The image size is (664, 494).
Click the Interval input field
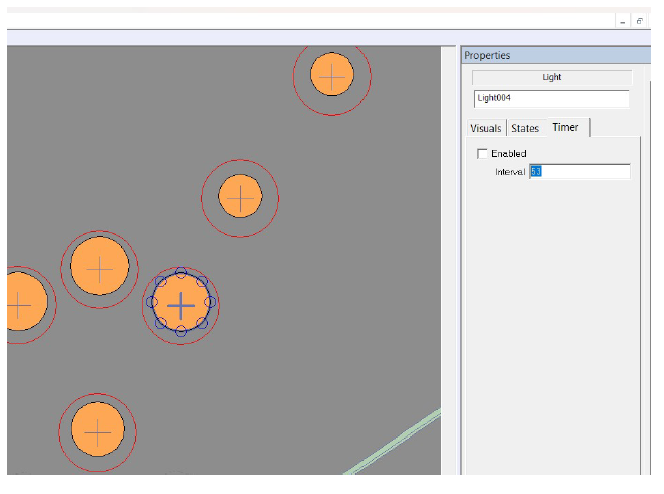(579, 171)
